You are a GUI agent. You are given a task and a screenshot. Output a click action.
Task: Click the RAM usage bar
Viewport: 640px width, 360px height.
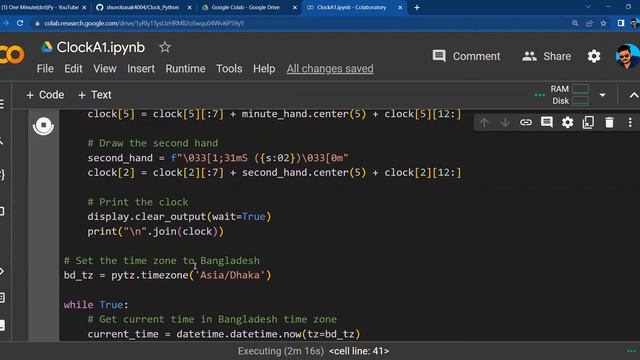click(580, 89)
